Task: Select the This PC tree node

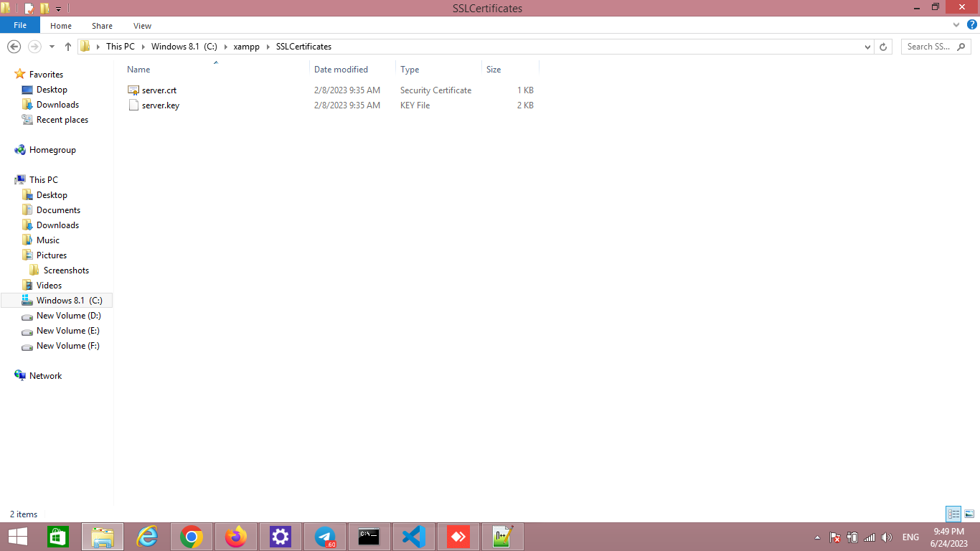Action: [x=44, y=180]
